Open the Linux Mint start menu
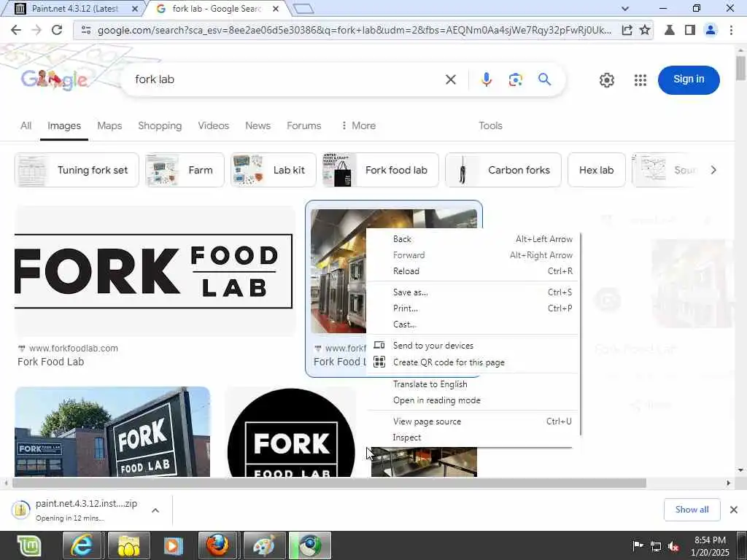The image size is (747, 560). (x=29, y=545)
